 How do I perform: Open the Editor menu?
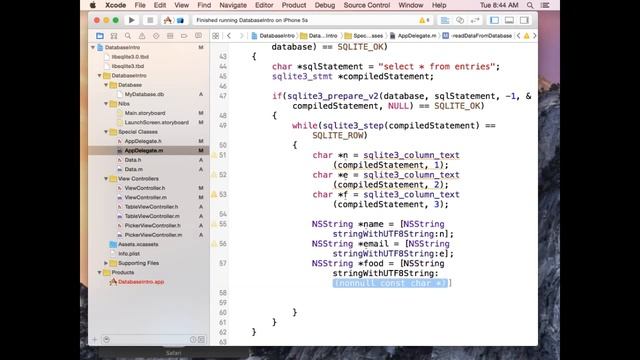(264, 5)
